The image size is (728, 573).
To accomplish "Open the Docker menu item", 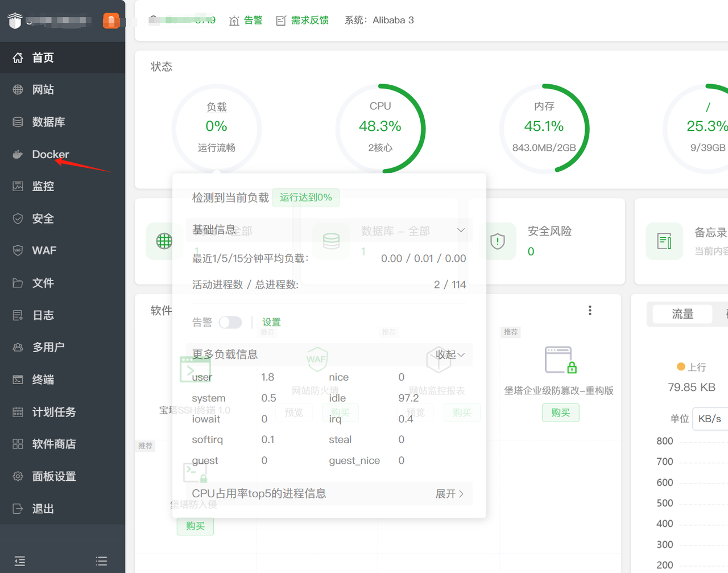I will [x=63, y=154].
